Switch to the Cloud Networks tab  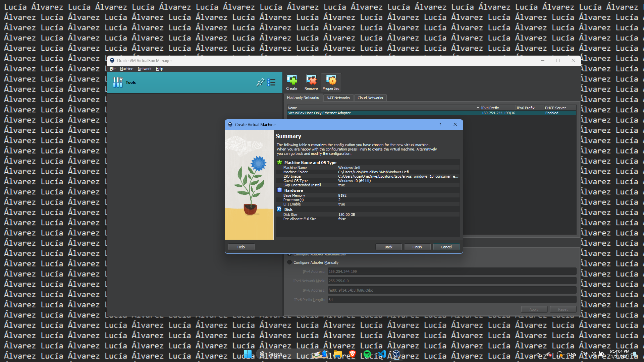click(x=370, y=98)
